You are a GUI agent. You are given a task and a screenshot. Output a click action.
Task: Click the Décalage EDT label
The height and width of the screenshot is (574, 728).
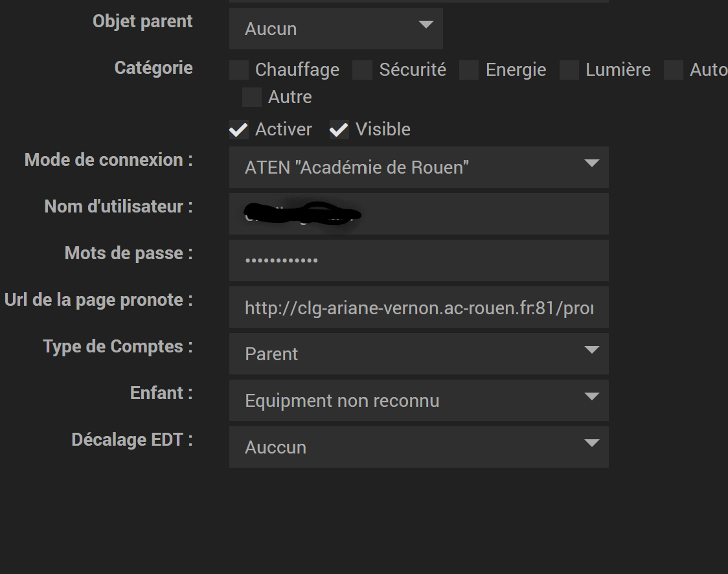[132, 440]
